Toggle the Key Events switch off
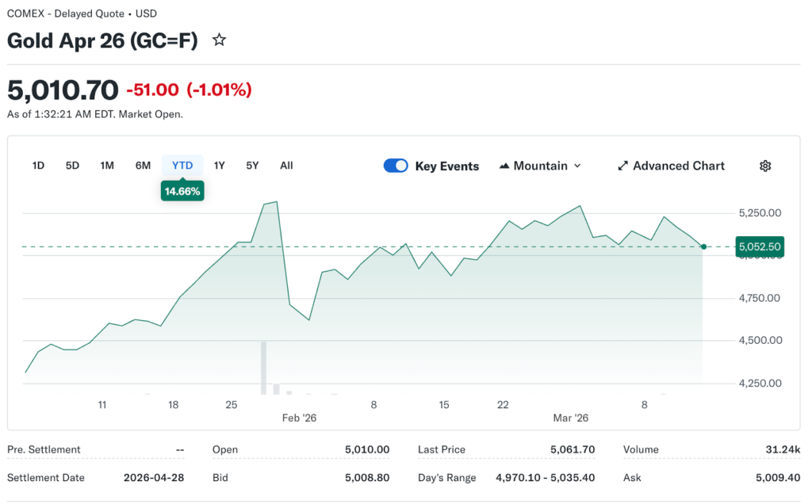Screen dimensions: 812x504 [396, 166]
